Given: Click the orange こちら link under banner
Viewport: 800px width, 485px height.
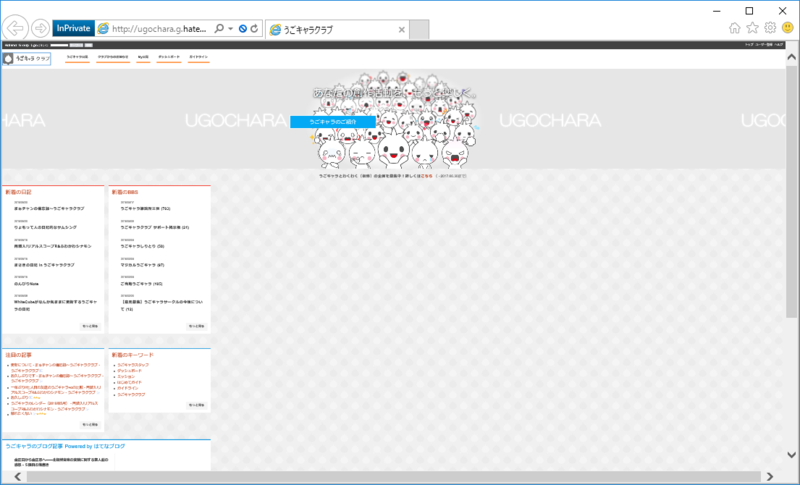Looking at the screenshot, I should tap(427, 176).
